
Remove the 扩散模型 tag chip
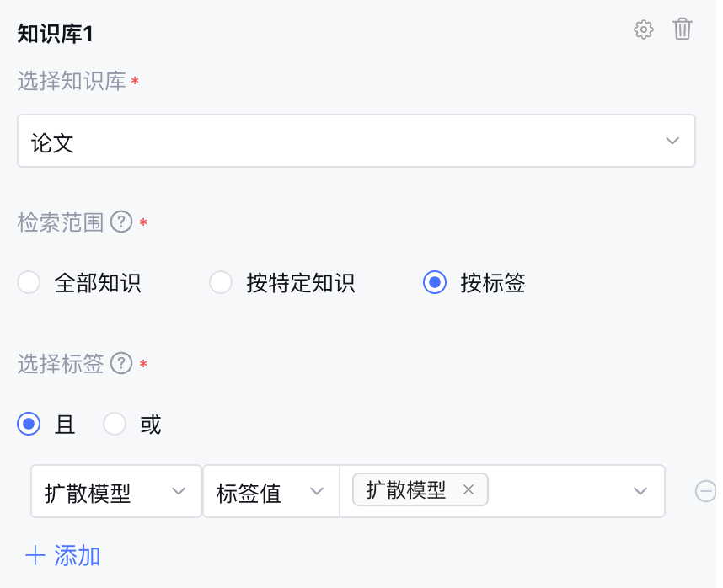click(469, 490)
